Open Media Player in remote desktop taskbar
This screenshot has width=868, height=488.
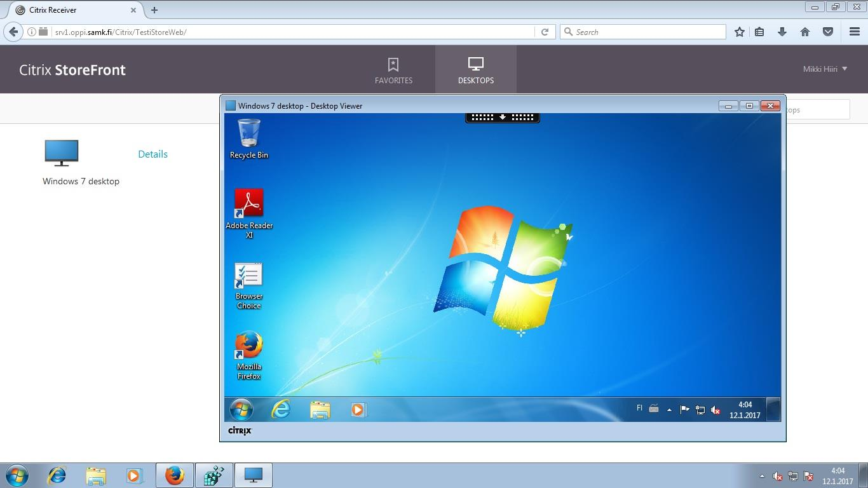pyautogui.click(x=358, y=410)
